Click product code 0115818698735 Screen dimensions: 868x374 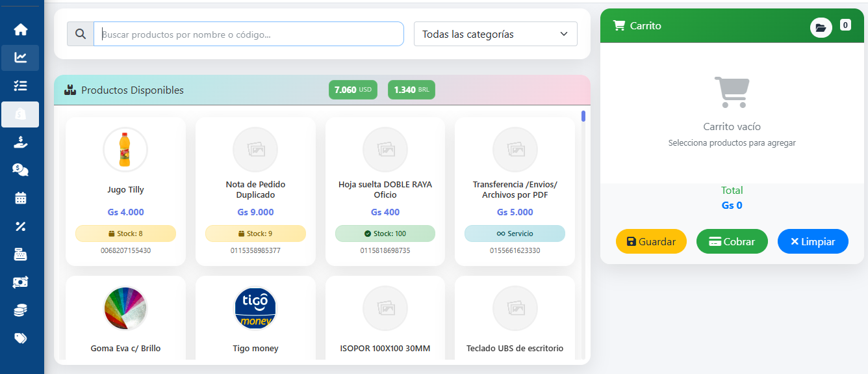tap(385, 250)
